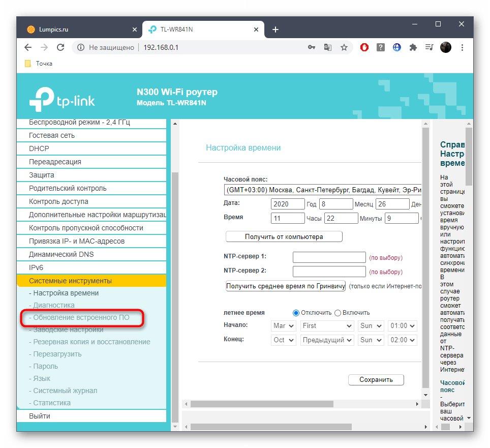Open Резервная копия и восстановление submenu
The height and width of the screenshot is (448, 490).
(89, 342)
